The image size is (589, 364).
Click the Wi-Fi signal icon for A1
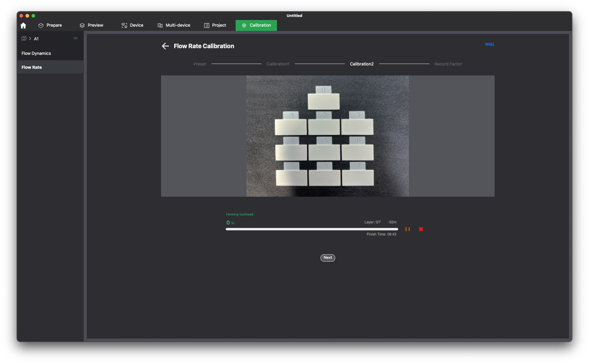pos(75,39)
